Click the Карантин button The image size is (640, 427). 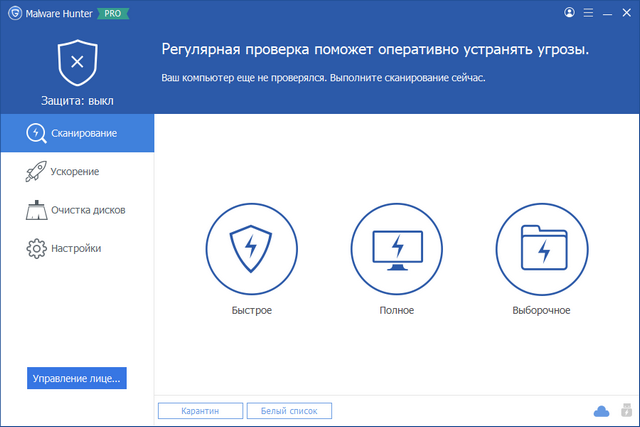[201, 411]
